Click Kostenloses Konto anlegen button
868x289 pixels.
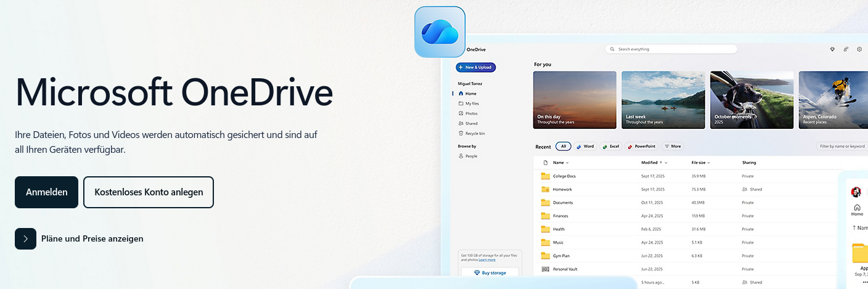point(149,192)
